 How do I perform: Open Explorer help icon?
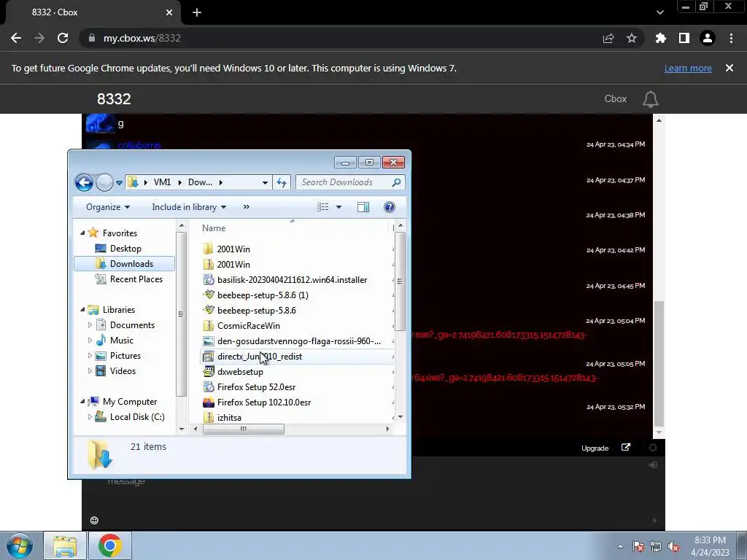390,206
